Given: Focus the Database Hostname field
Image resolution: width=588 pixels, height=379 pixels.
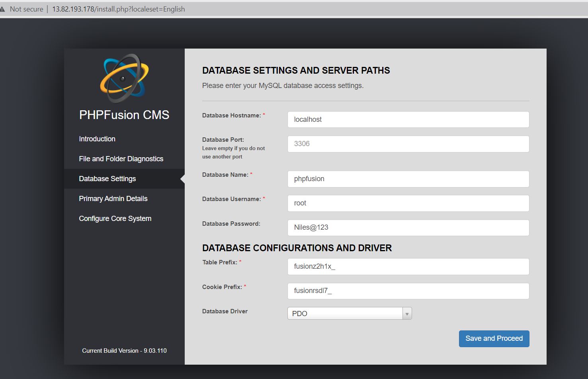Looking at the screenshot, I should pyautogui.click(x=408, y=119).
